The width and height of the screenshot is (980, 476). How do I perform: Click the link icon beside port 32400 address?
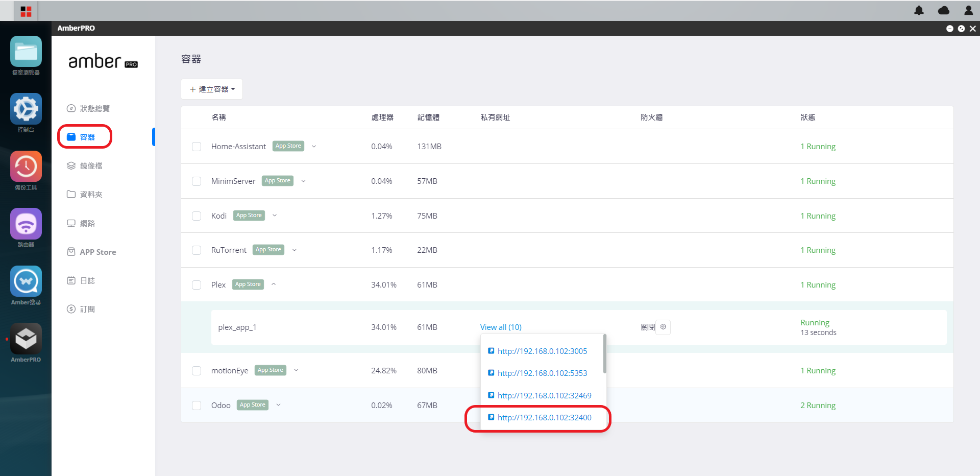[491, 417]
